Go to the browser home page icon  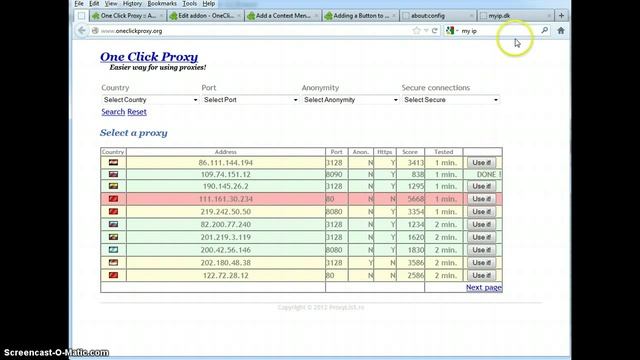tap(561, 31)
